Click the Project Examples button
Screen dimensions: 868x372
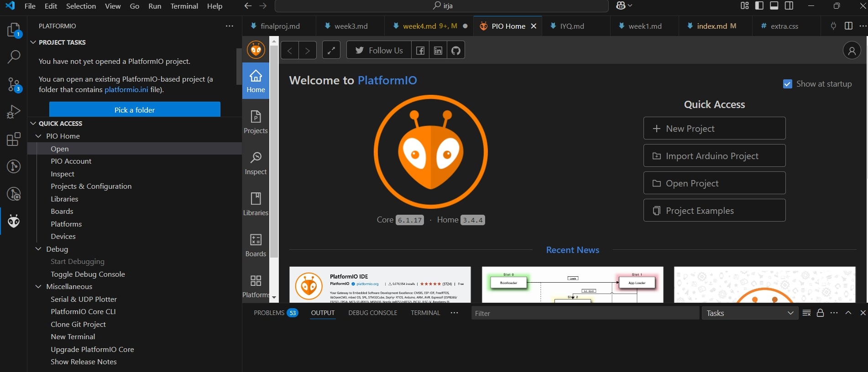point(714,211)
